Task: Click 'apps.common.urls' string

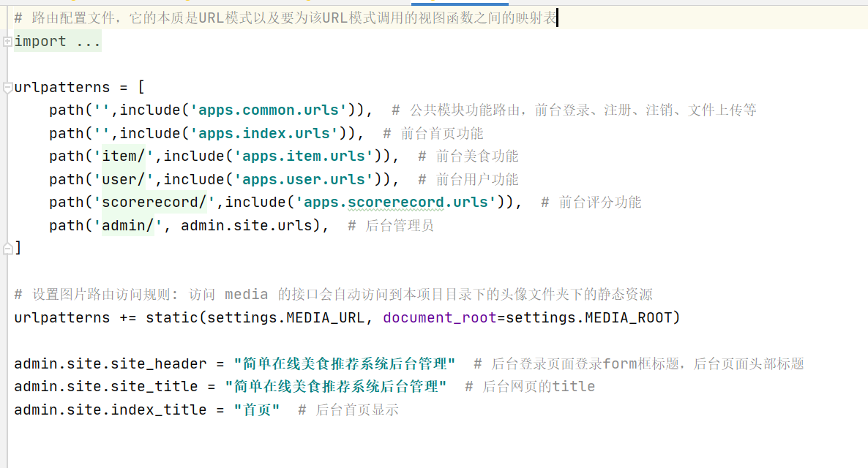Action: [268, 110]
